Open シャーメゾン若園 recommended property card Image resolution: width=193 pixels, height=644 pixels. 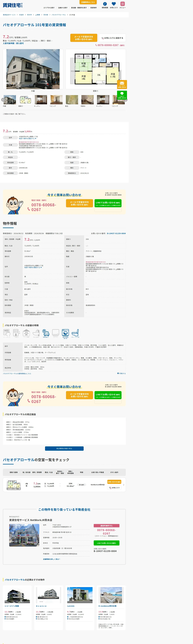(17, 608)
